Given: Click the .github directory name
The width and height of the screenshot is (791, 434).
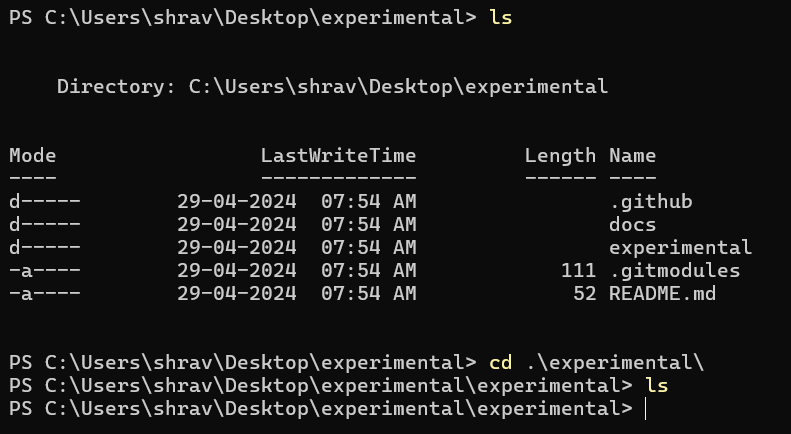Looking at the screenshot, I should [x=650, y=202].
